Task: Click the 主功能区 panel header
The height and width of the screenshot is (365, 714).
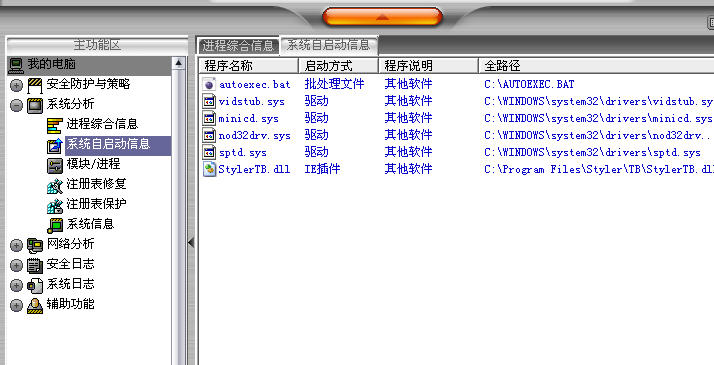Action: 97,45
